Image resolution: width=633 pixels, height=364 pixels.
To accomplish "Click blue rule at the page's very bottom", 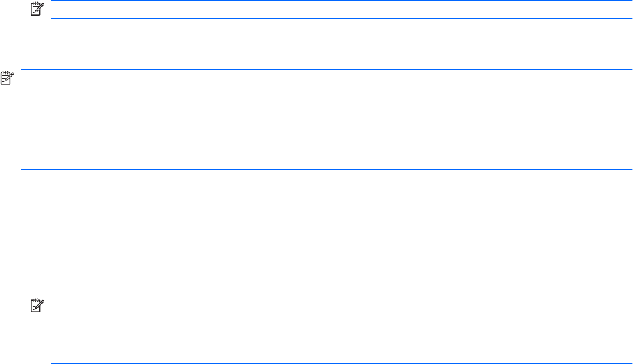I will 340,363.
